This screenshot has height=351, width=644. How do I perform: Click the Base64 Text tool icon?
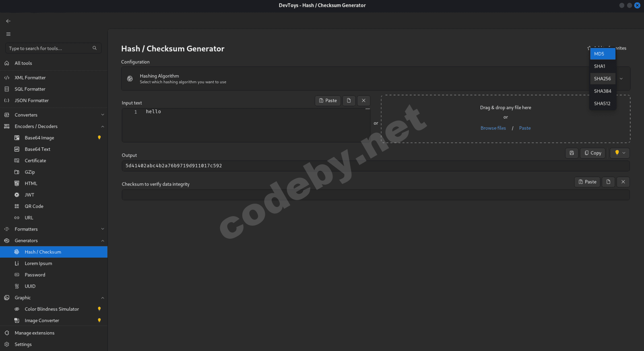click(x=17, y=149)
